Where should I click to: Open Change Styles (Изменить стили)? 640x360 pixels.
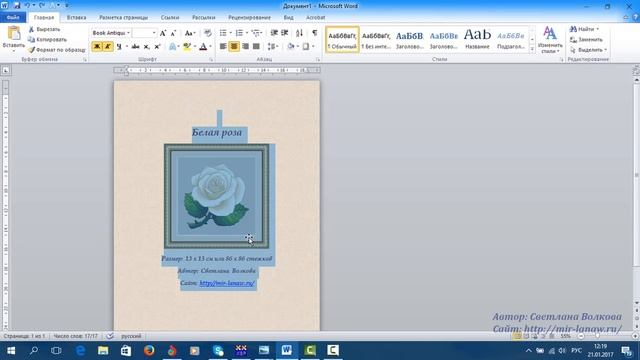(x=550, y=40)
